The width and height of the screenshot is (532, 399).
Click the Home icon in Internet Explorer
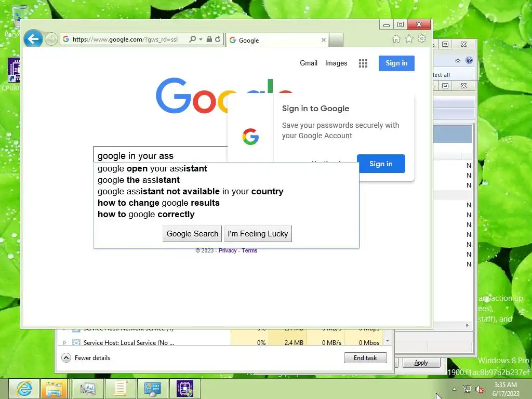click(x=396, y=38)
